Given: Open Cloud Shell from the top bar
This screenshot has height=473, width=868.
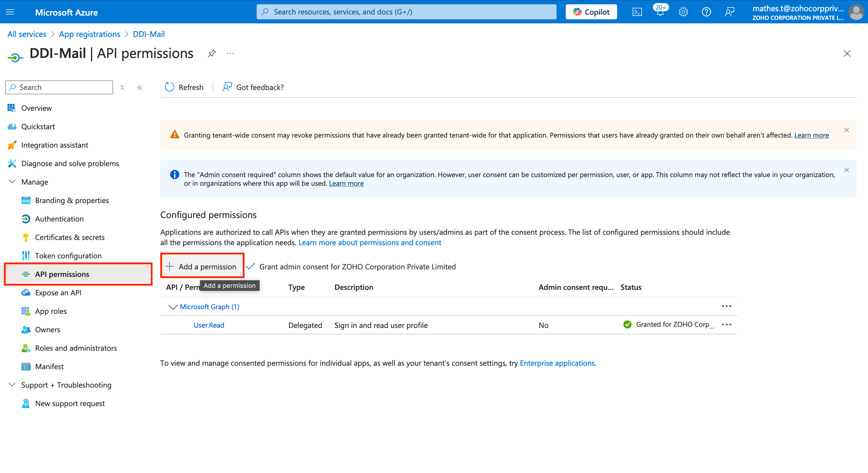Looking at the screenshot, I should tap(637, 12).
